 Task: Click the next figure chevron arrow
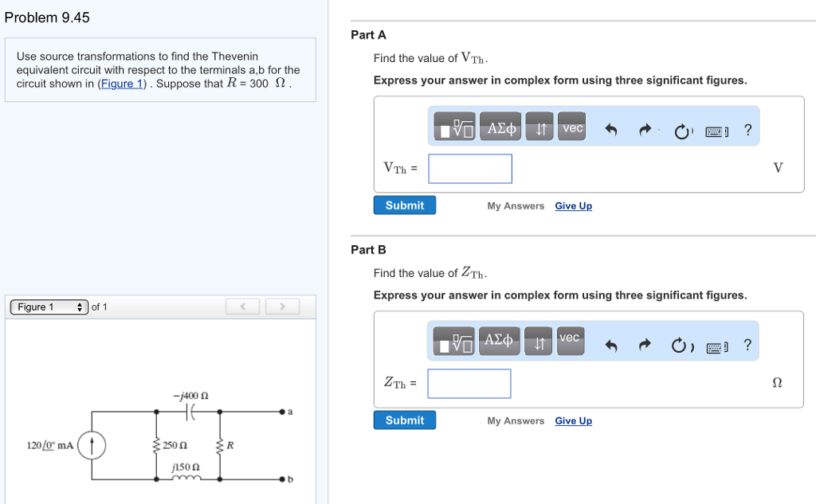[282, 307]
